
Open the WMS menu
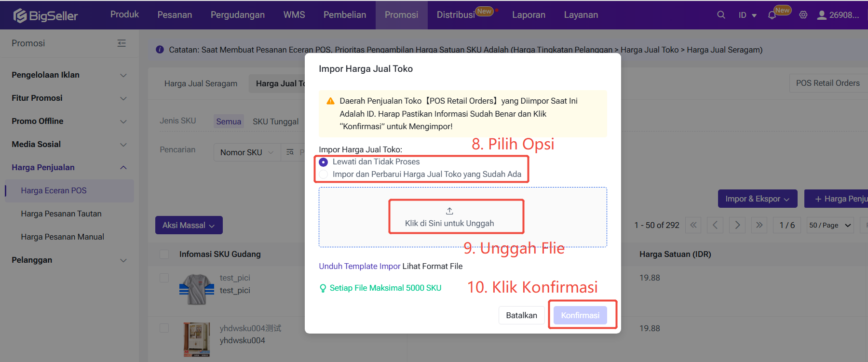pyautogui.click(x=294, y=15)
